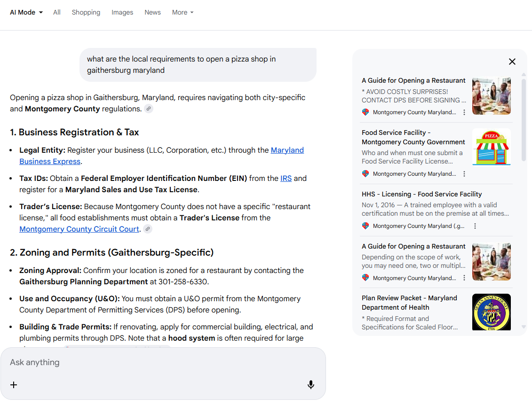Open Montgomery County Circuit Court link

click(x=79, y=229)
